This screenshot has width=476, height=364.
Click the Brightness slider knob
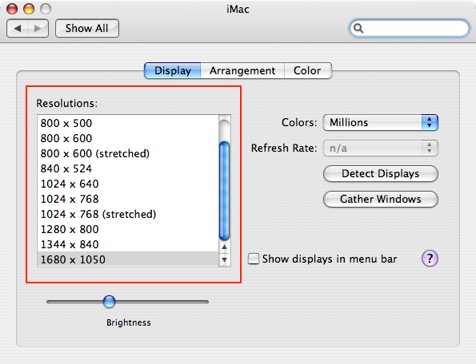[109, 302]
